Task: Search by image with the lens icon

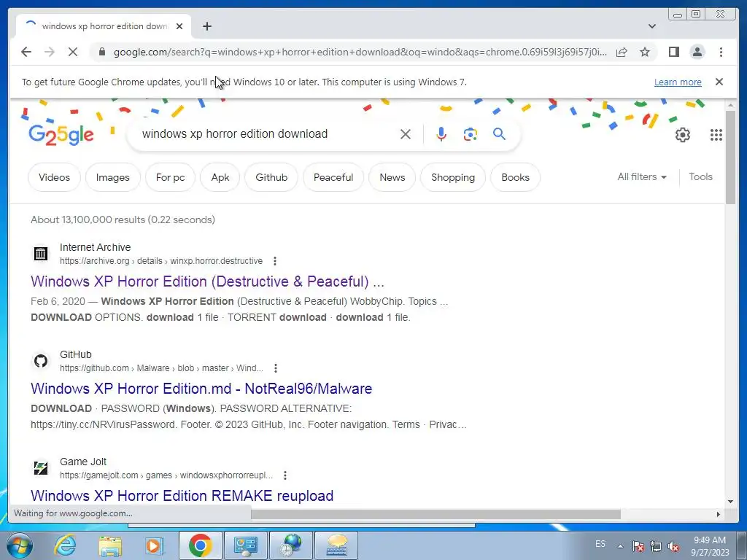Action: [471, 134]
